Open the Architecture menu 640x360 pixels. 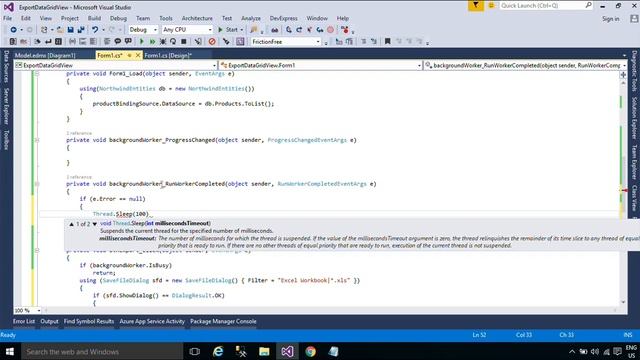click(197, 18)
